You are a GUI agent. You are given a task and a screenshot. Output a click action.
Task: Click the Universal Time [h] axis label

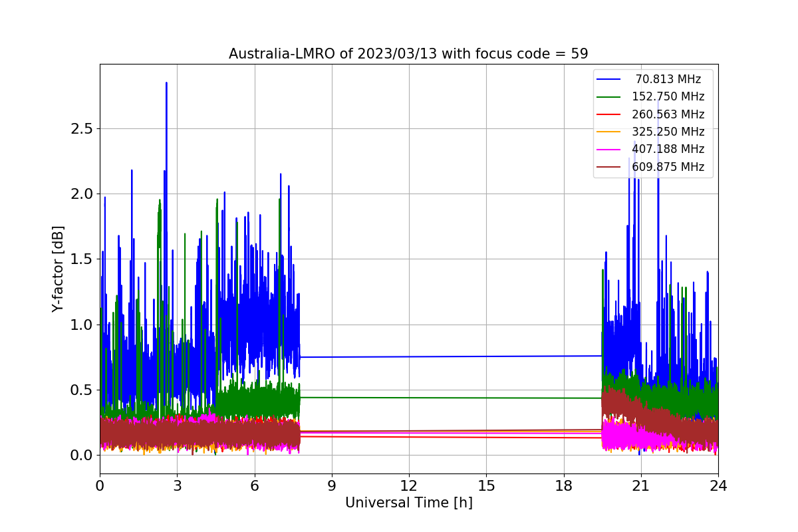[408, 503]
